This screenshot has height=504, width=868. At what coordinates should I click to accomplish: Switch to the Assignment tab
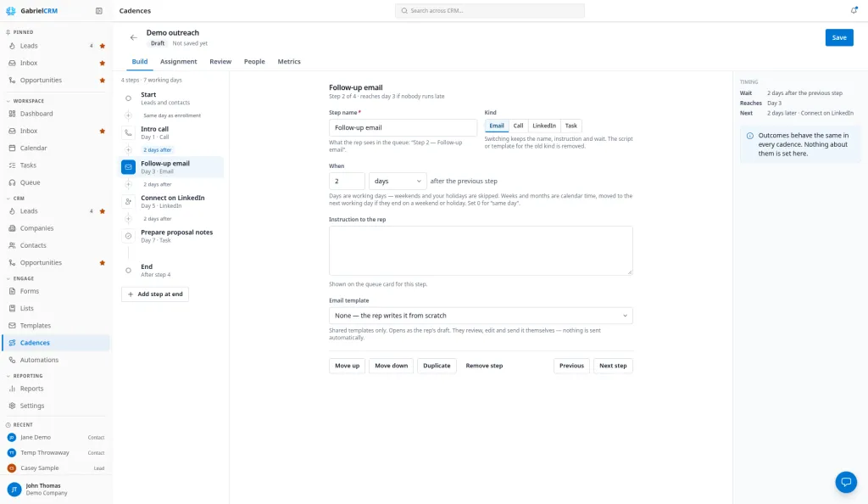[178, 61]
